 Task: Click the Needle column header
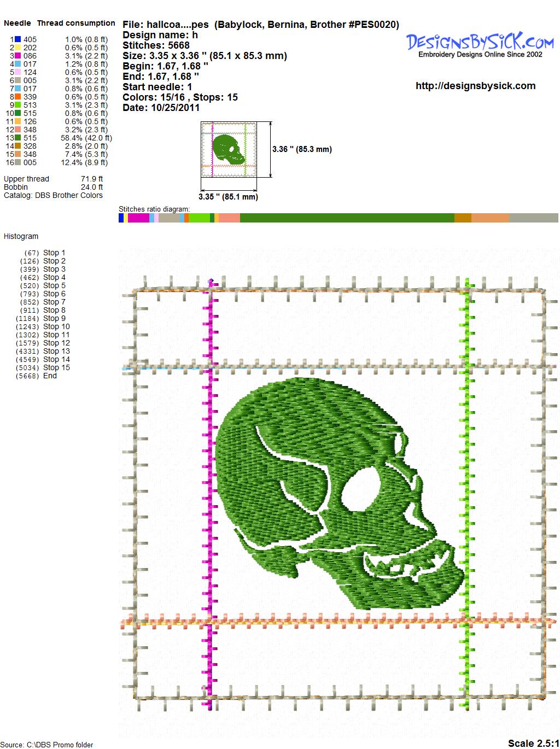click(x=17, y=23)
